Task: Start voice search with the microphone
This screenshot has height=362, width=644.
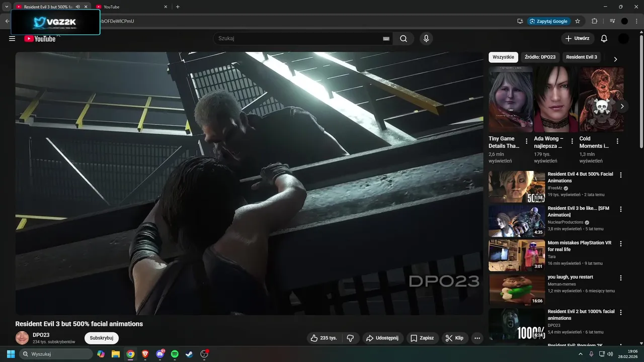Action: click(x=426, y=39)
